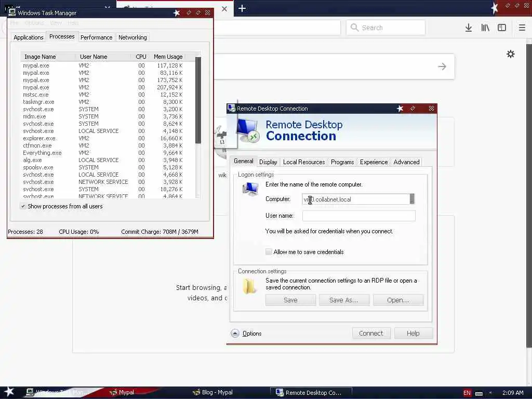
Task: Click the Connect button
Action: (371, 333)
